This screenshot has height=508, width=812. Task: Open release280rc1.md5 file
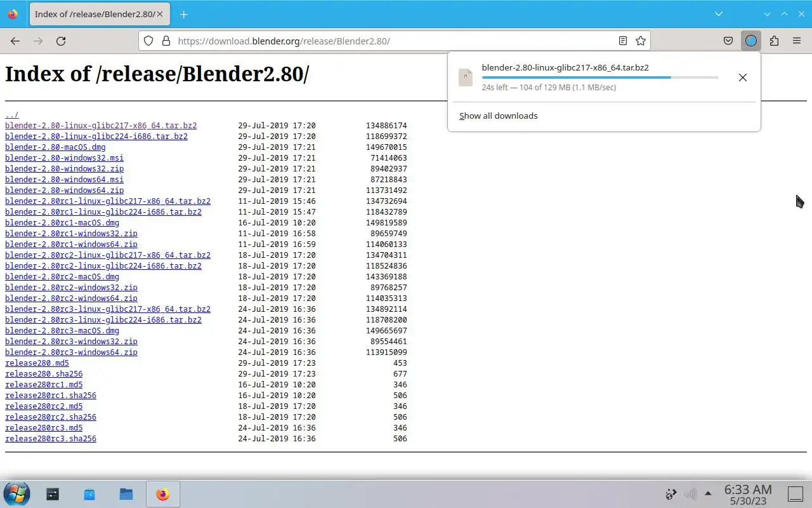[x=44, y=385]
